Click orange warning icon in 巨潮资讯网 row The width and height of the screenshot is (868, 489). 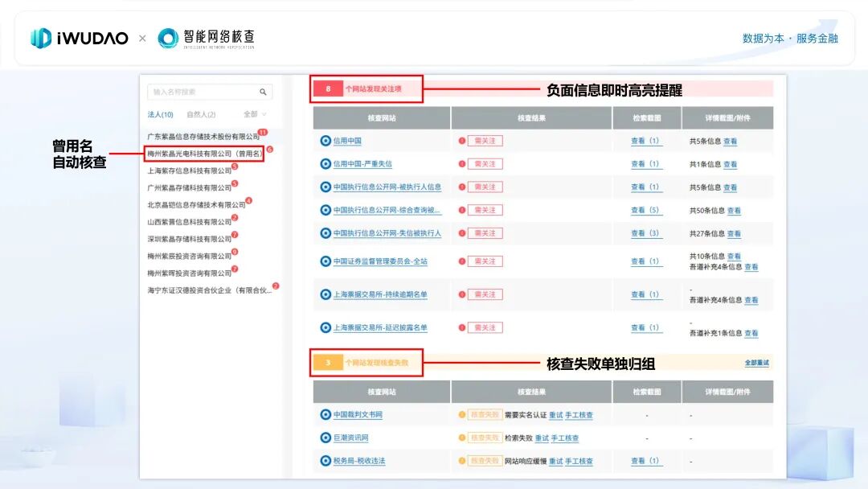pos(461,438)
